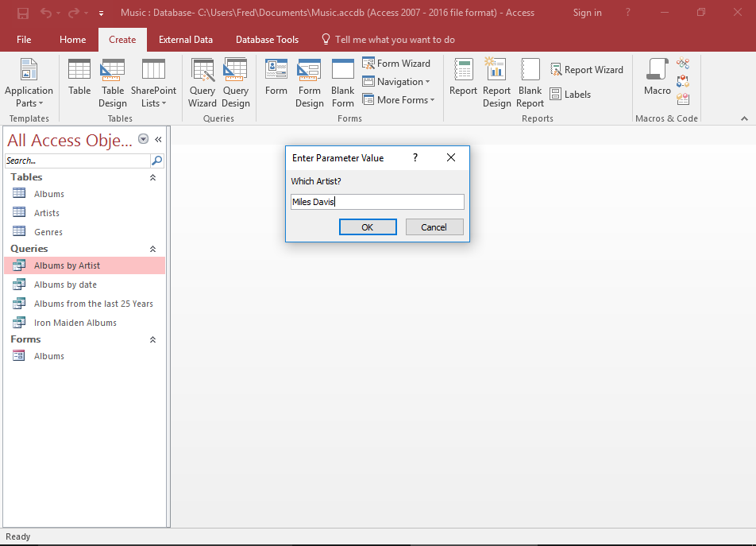Select the Albums by Artist query
Image resolution: width=756 pixels, height=546 pixels.
(x=85, y=265)
